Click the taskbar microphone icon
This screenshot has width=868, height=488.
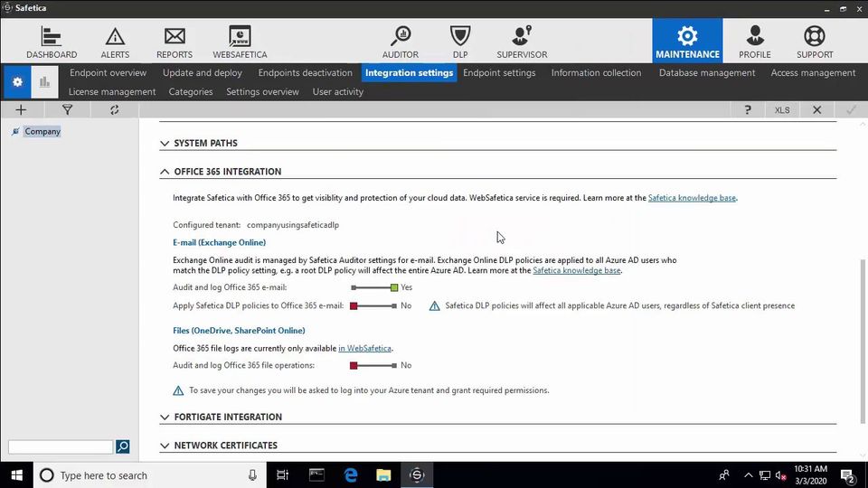(x=252, y=474)
